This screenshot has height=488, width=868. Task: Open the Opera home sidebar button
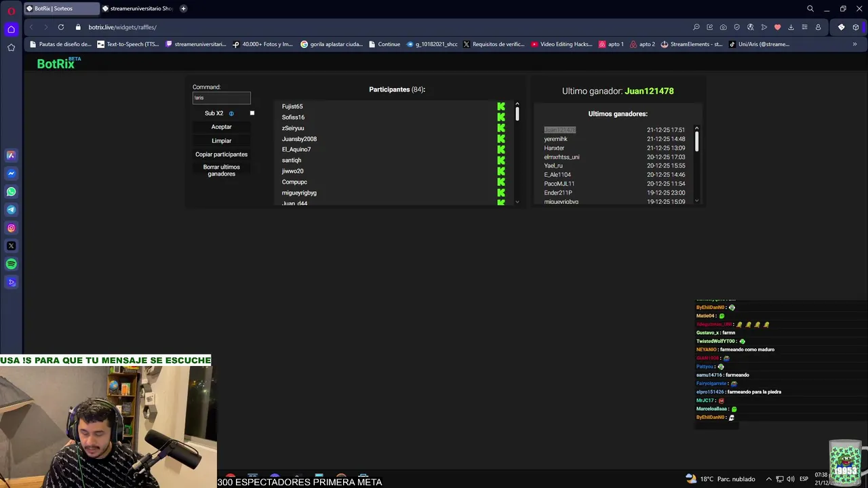11,29
